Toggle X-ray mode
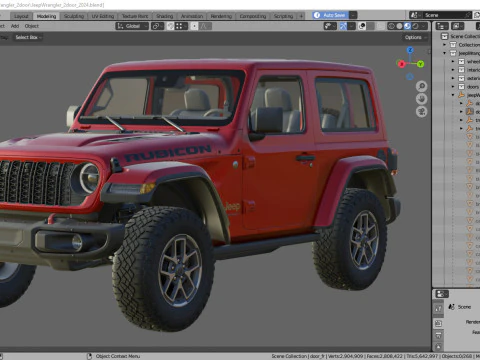 pos(380,26)
